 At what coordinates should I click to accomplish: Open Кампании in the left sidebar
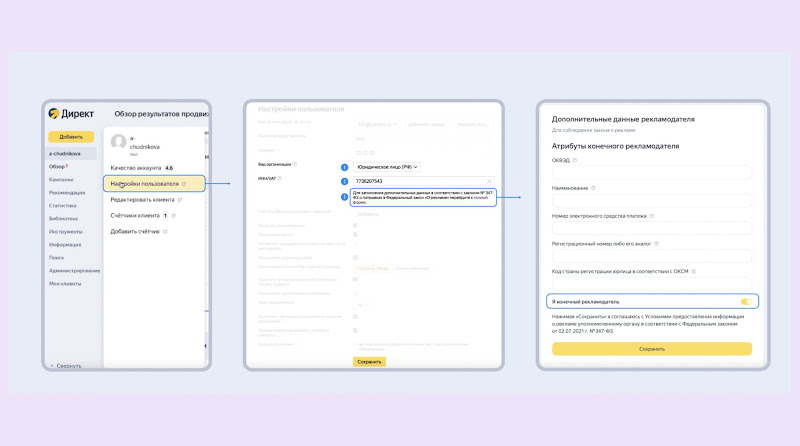(61, 180)
